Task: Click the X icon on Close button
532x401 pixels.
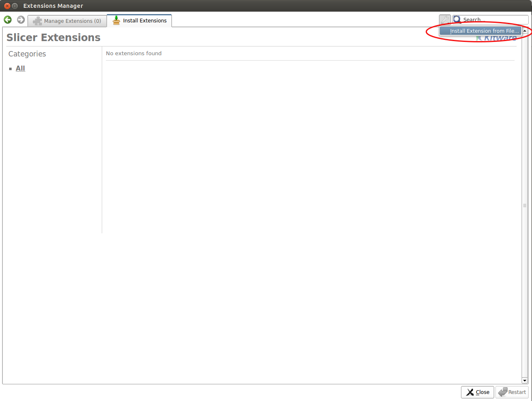Action: pyautogui.click(x=470, y=392)
